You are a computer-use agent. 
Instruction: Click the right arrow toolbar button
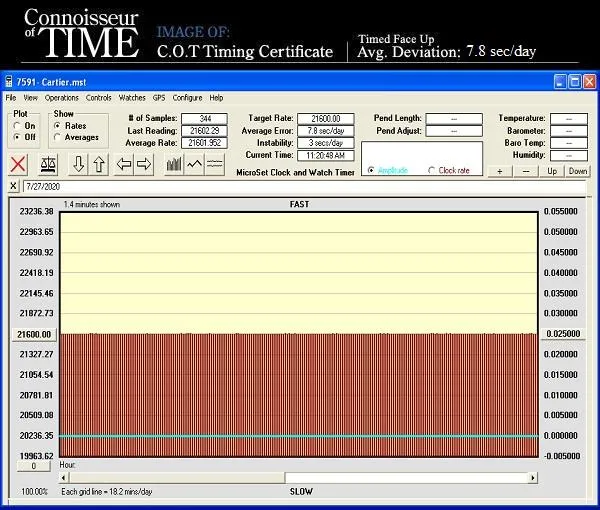tap(144, 165)
